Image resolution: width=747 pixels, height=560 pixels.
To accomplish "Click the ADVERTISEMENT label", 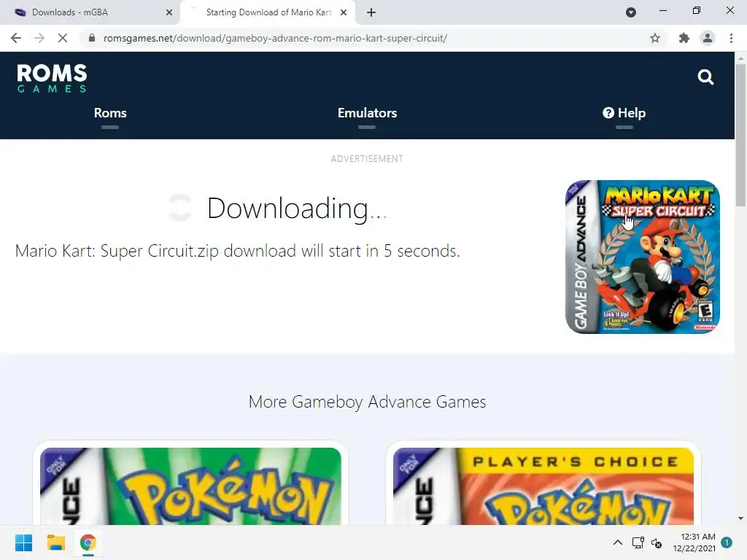I will (368, 158).
